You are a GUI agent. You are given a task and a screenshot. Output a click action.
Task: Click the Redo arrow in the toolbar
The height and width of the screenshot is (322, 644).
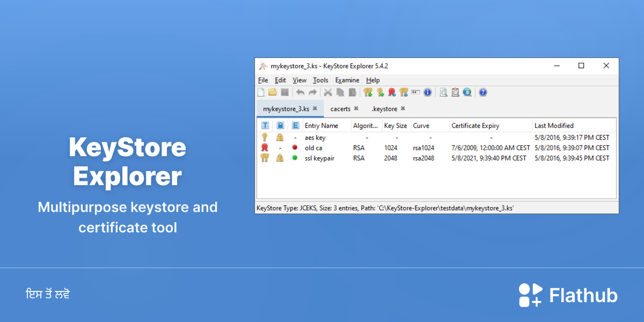coord(312,92)
